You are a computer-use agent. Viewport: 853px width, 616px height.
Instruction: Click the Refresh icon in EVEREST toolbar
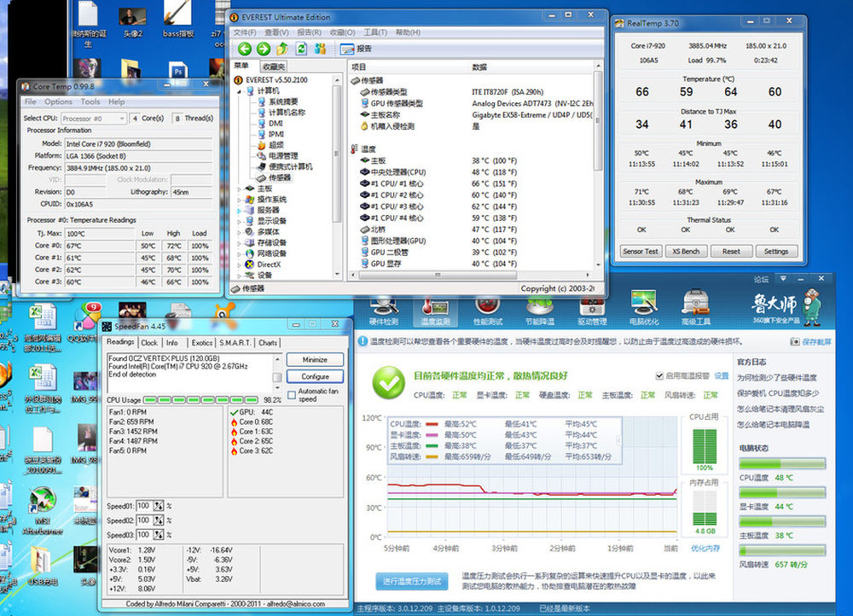point(301,49)
